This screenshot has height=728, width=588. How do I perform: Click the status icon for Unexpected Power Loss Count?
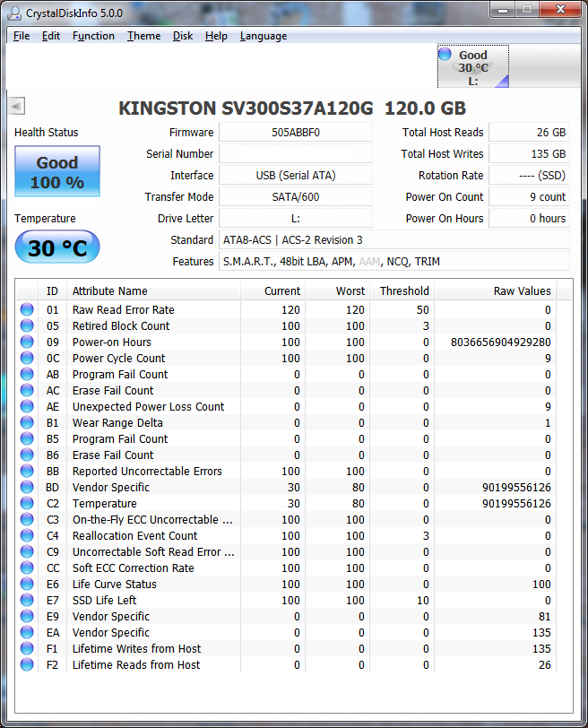tap(27, 406)
